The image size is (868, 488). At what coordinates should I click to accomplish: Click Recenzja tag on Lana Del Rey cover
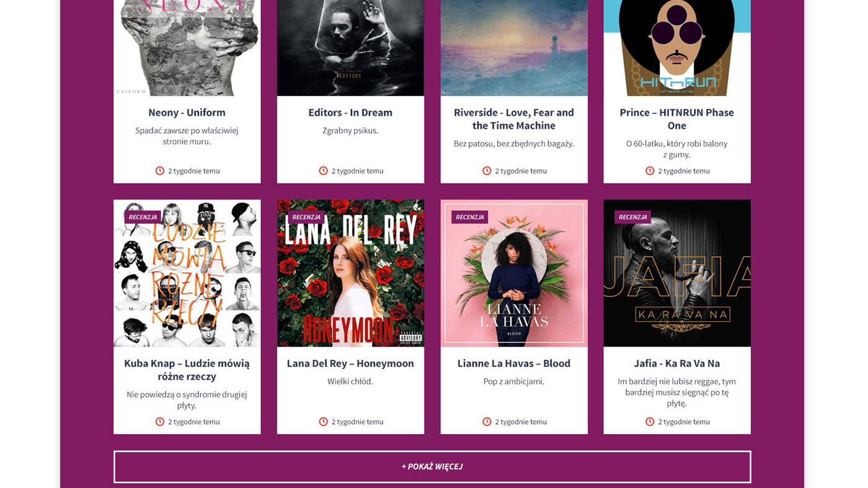tap(306, 217)
